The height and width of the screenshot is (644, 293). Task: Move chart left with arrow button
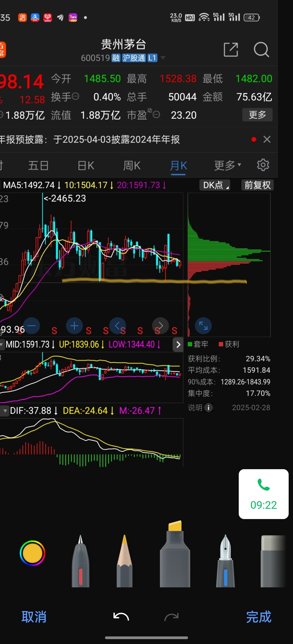(x=117, y=326)
